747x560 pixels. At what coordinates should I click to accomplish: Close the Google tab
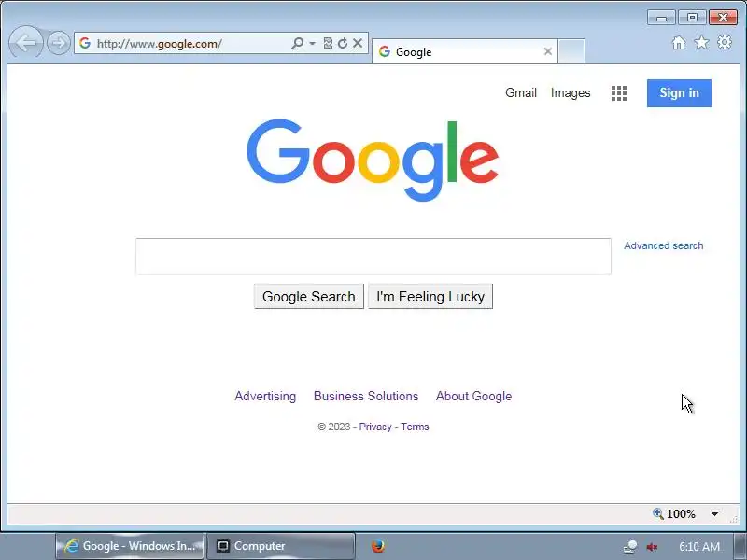click(x=548, y=51)
